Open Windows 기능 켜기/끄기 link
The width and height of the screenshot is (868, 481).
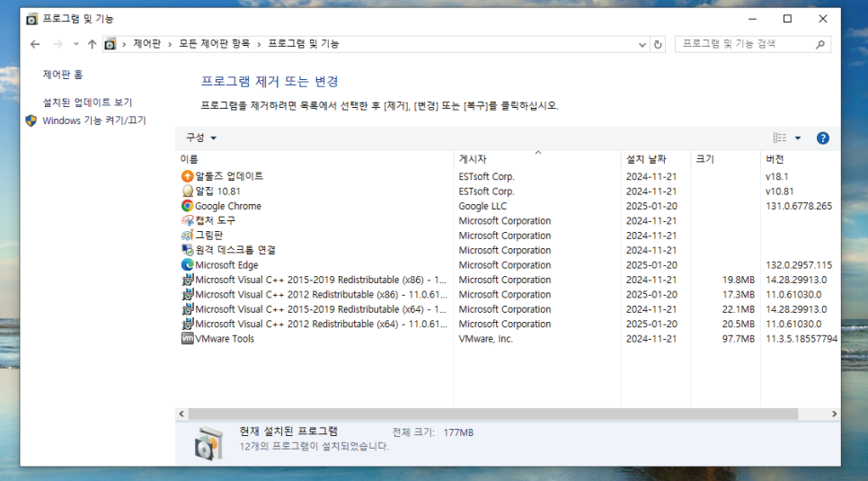click(94, 120)
